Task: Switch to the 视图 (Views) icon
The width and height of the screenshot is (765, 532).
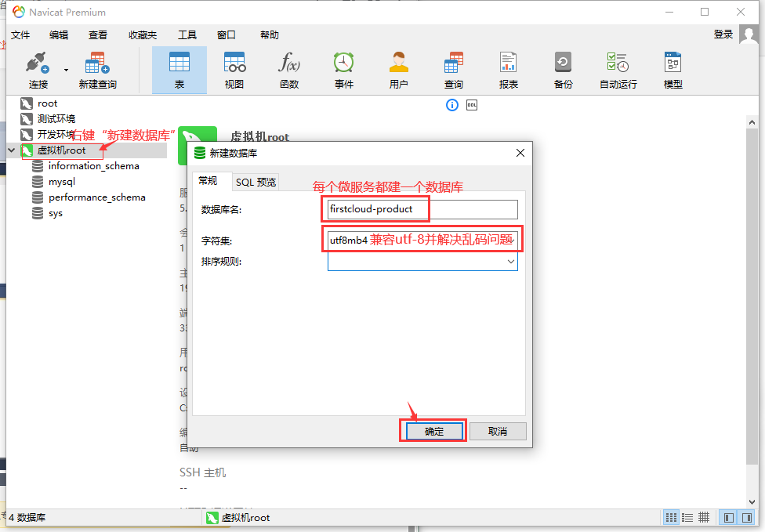Action: 234,69
